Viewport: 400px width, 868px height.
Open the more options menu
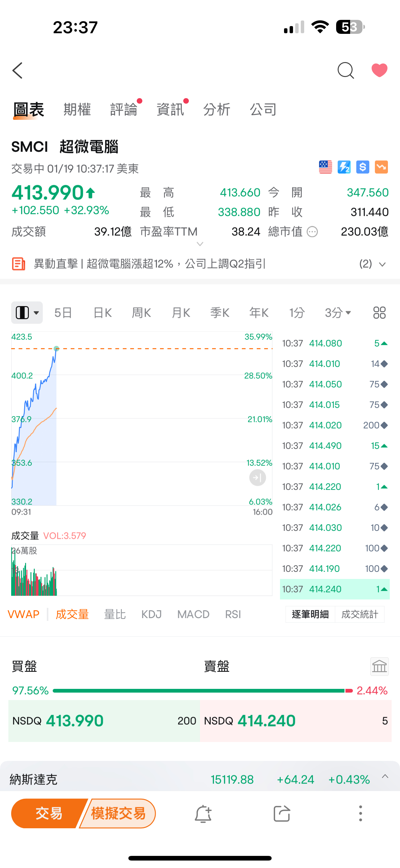click(x=361, y=814)
